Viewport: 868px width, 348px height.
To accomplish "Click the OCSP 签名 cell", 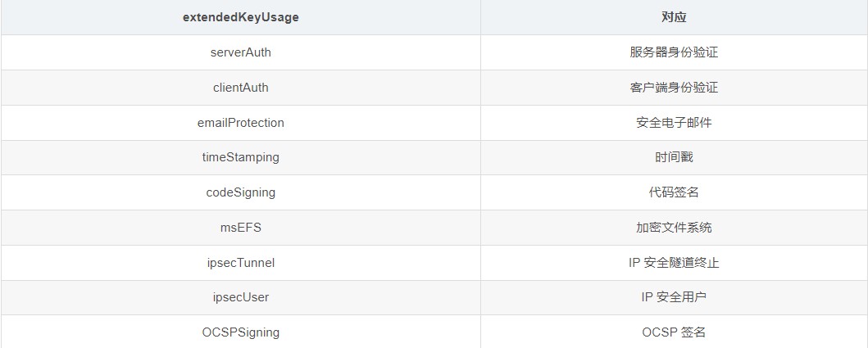I will pos(674,332).
